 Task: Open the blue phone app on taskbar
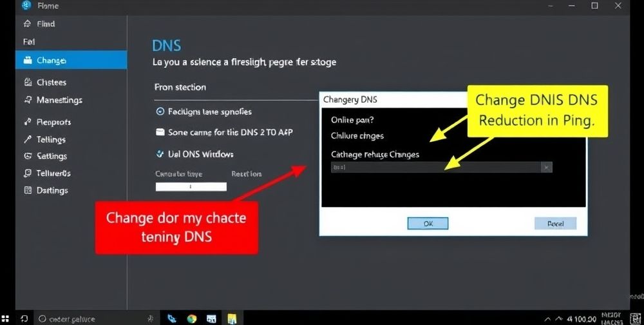point(172,319)
